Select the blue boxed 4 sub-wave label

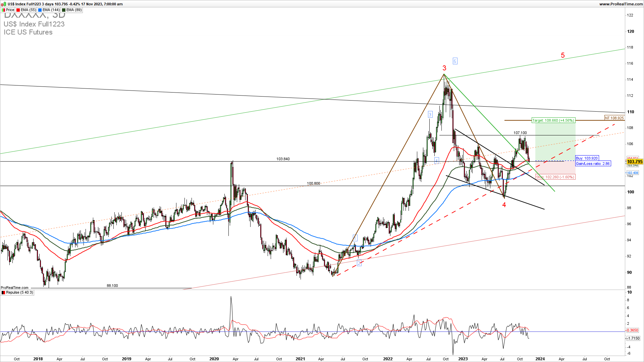click(436, 161)
